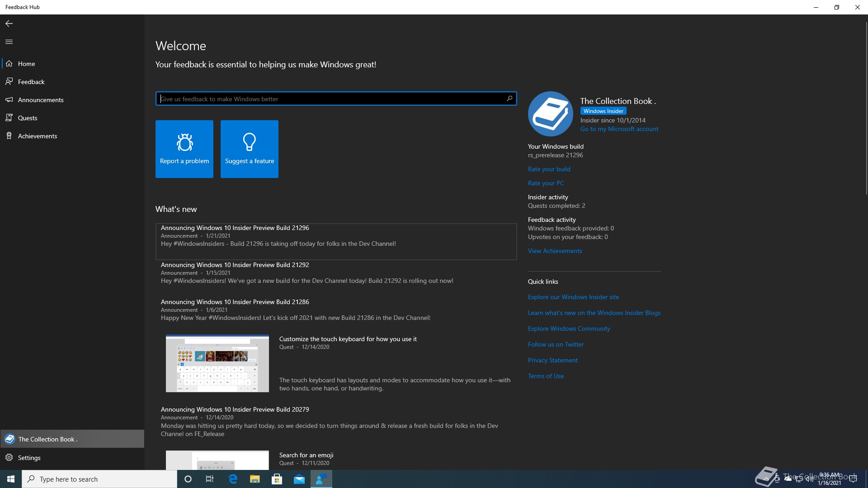
Task: Click Follow us on Twitter link
Action: 556,344
